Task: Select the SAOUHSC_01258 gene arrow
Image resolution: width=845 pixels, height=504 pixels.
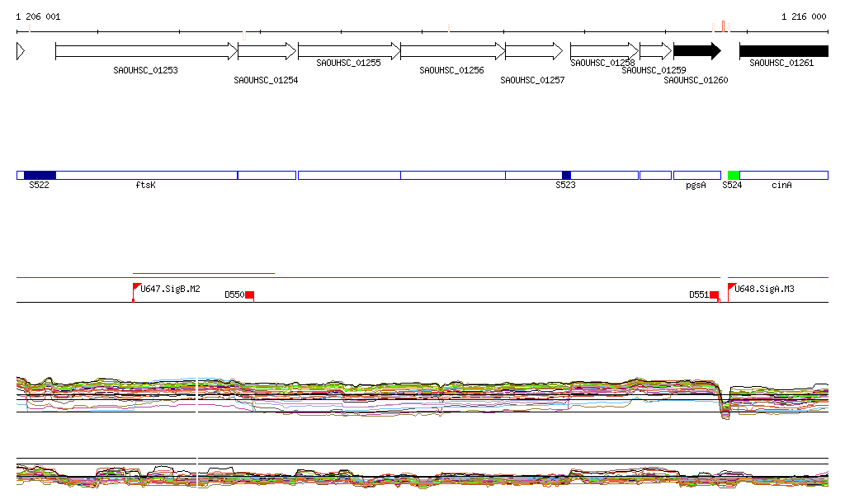Action: (604, 51)
